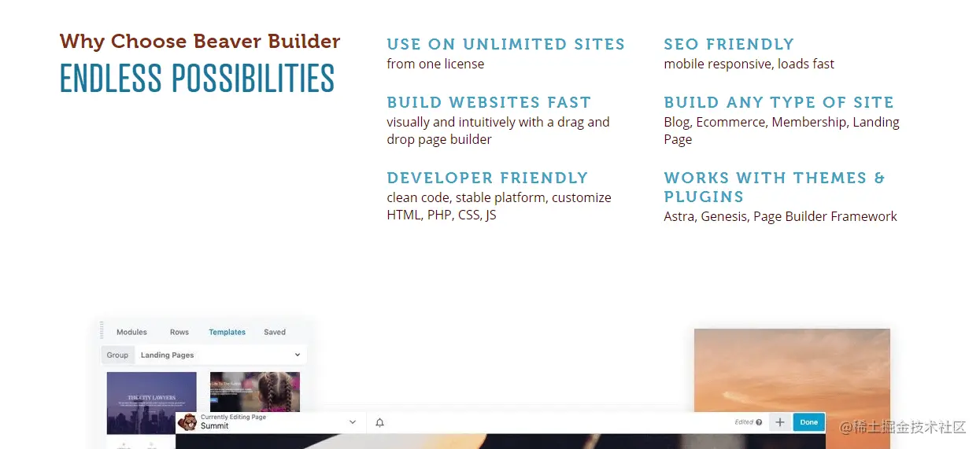Click the Developer Friendly heading

pos(487,178)
